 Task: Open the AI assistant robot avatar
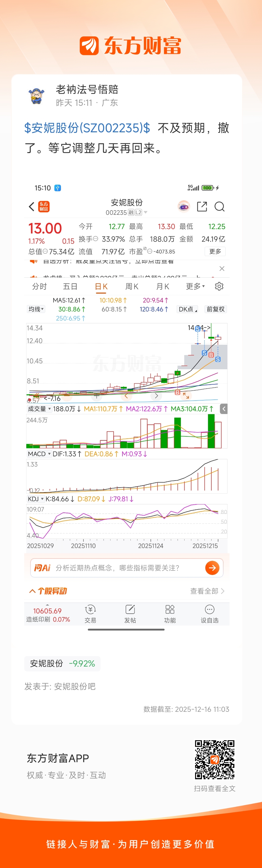coord(184,206)
